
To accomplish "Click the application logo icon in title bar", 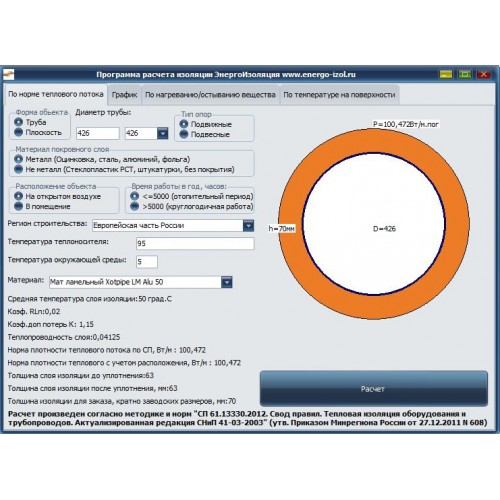I will coord(8,74).
